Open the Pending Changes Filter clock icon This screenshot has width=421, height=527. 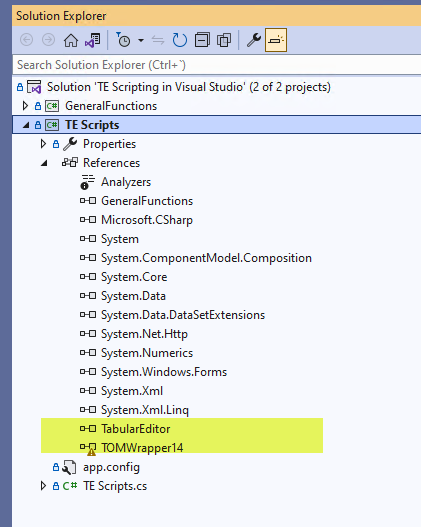[123, 40]
